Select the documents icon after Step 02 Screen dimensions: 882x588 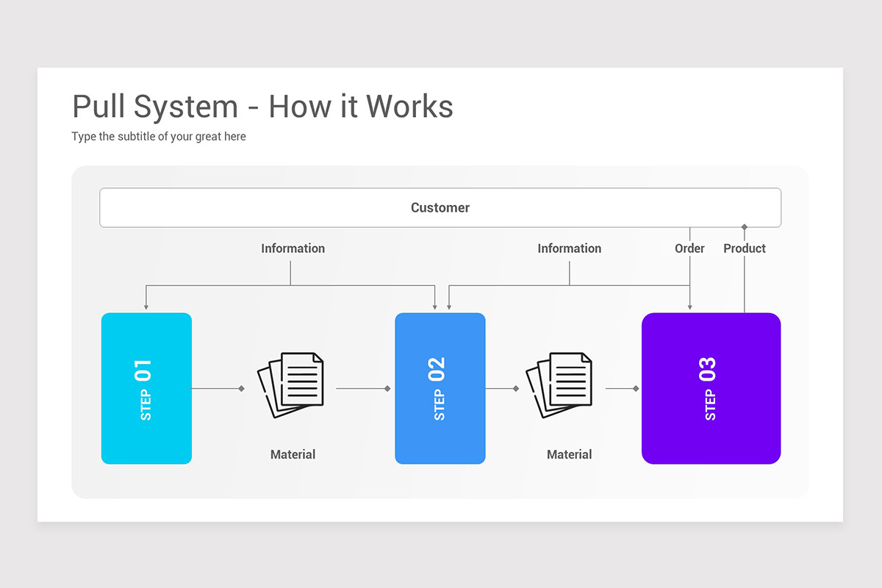(x=559, y=385)
